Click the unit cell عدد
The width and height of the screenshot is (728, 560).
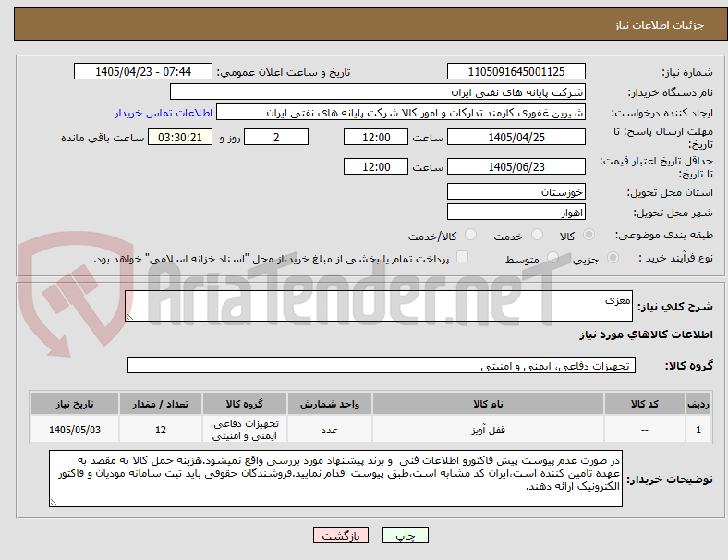[x=330, y=430]
